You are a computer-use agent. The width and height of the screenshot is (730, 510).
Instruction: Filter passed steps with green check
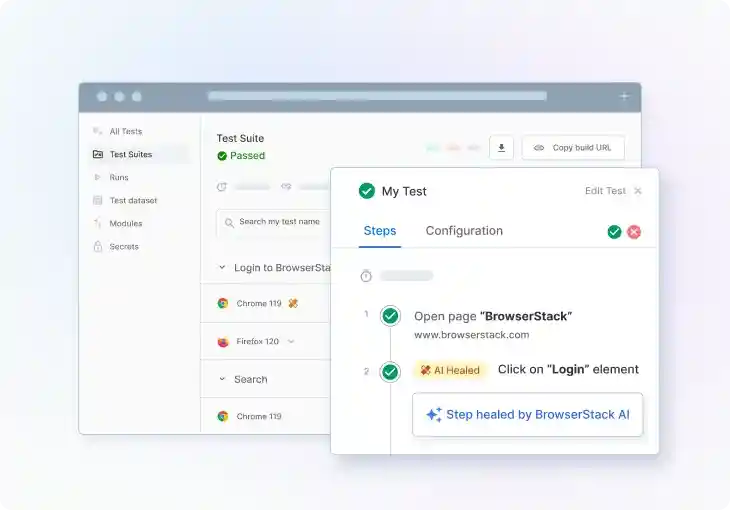coord(615,232)
